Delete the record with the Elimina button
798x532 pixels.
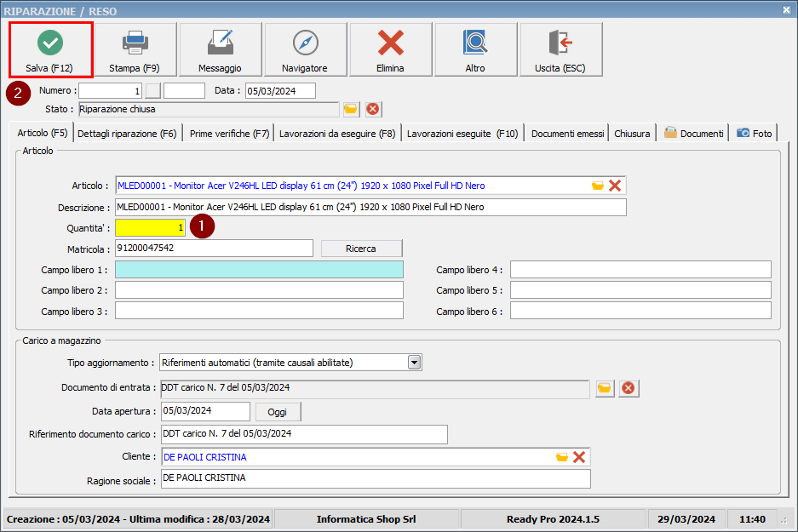(x=390, y=50)
